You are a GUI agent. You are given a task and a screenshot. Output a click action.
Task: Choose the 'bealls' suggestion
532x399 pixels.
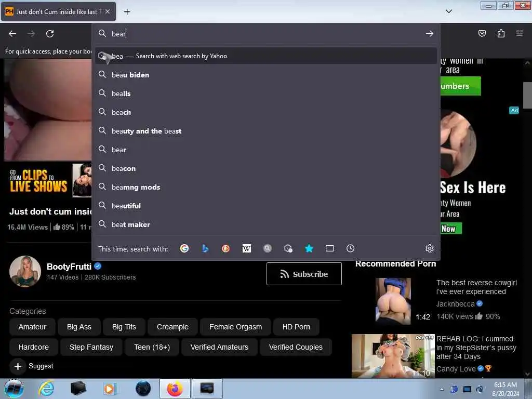pyautogui.click(x=266, y=94)
